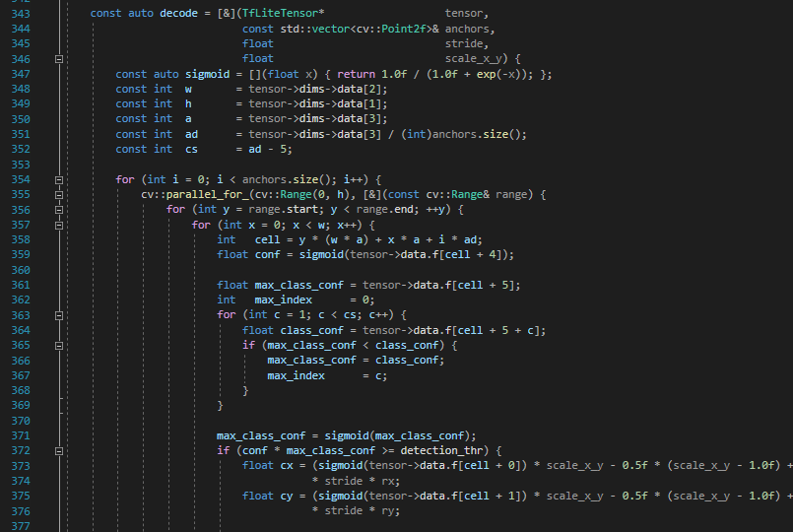
Task: Click 'range.end' on line 356
Action: point(384,210)
